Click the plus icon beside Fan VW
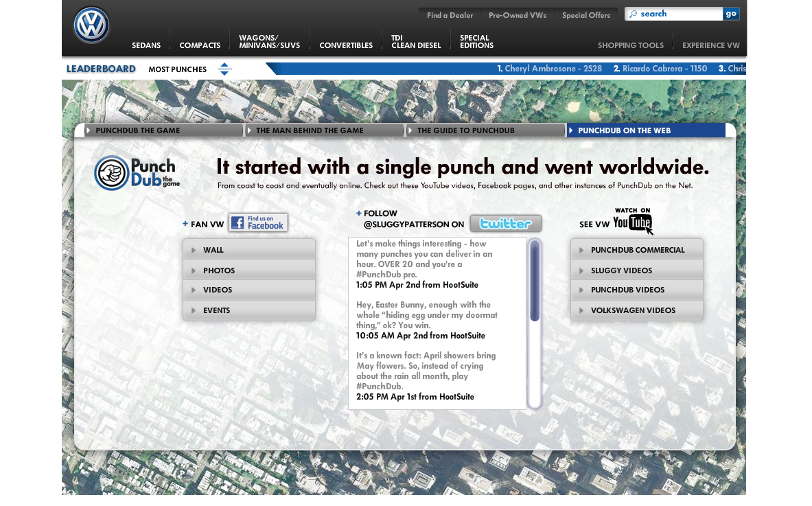Viewport: 812px width, 506px height. pos(185,224)
